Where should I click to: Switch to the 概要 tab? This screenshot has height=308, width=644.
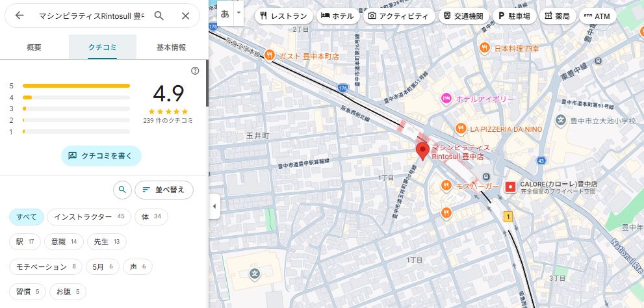pyautogui.click(x=34, y=47)
